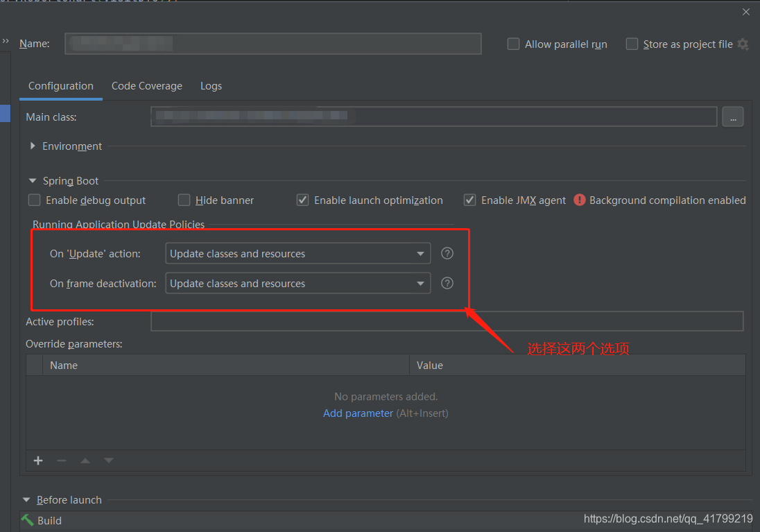Image resolution: width=760 pixels, height=532 pixels.
Task: Open help for On 'Update' action
Action: tap(447, 253)
